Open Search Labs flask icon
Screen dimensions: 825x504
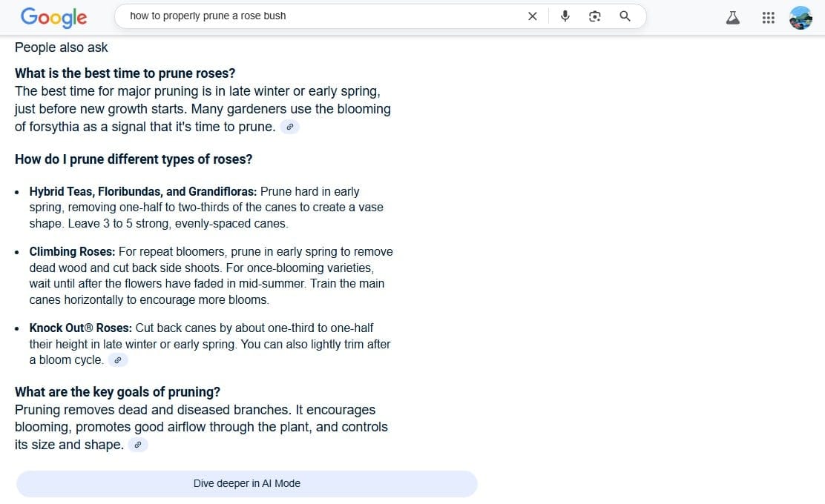point(733,18)
